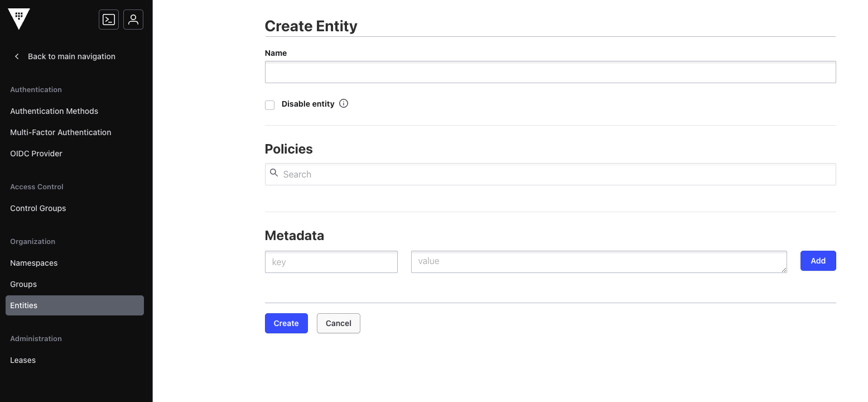Open Authentication Methods in sidebar
This screenshot has width=868, height=402.
(54, 111)
